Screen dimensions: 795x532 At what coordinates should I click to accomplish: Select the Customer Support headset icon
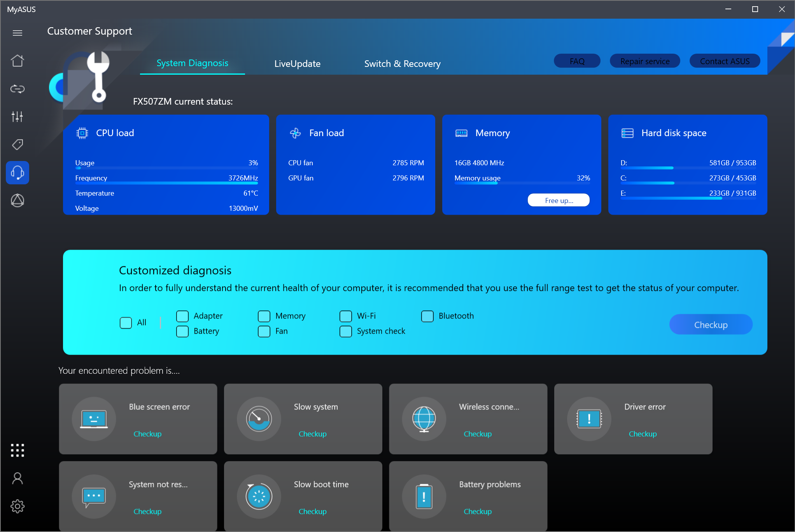click(17, 172)
